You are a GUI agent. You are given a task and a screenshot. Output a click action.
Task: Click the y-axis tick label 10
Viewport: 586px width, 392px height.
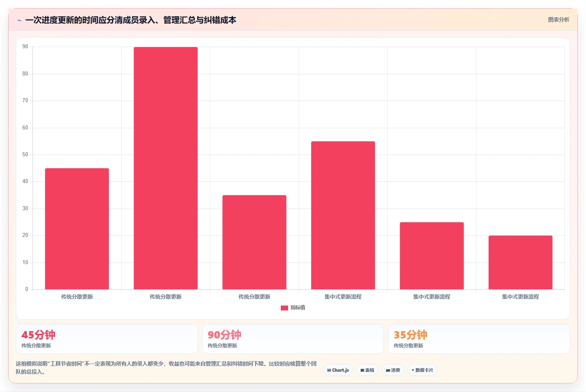[x=25, y=263]
